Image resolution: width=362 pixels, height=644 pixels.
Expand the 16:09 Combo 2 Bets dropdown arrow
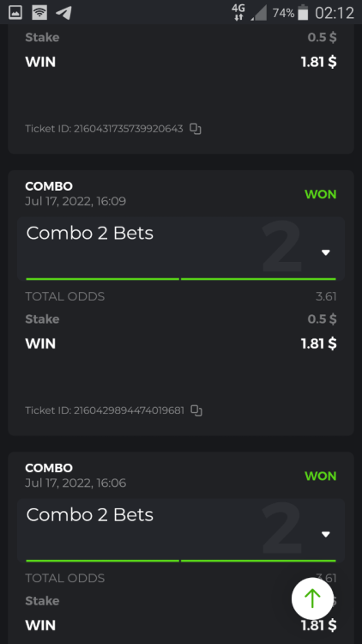(x=326, y=252)
